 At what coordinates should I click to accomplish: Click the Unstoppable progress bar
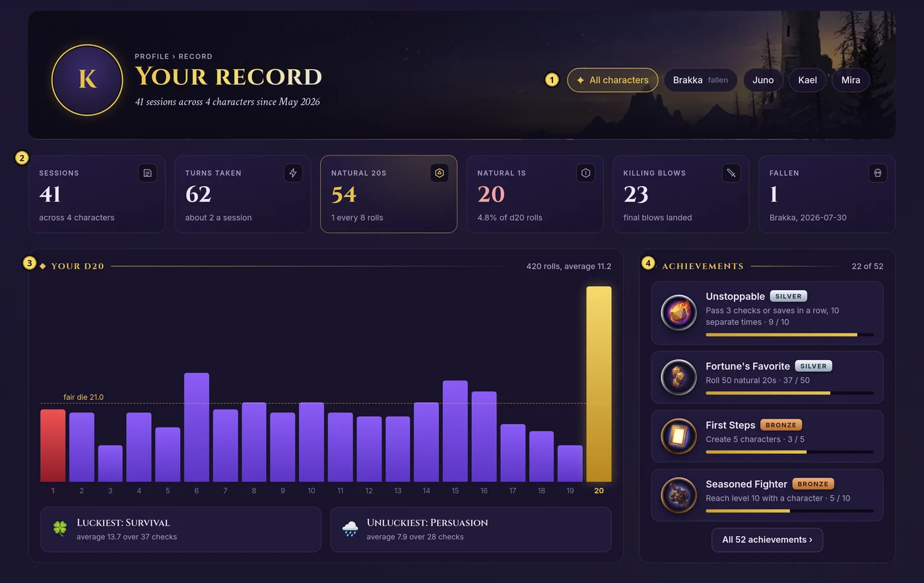click(789, 335)
